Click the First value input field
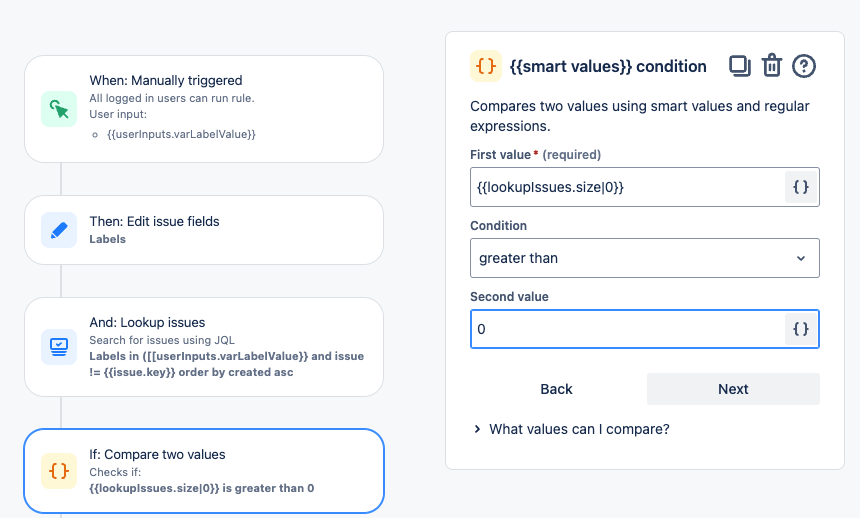Viewport: 860px width, 518px height. point(627,187)
